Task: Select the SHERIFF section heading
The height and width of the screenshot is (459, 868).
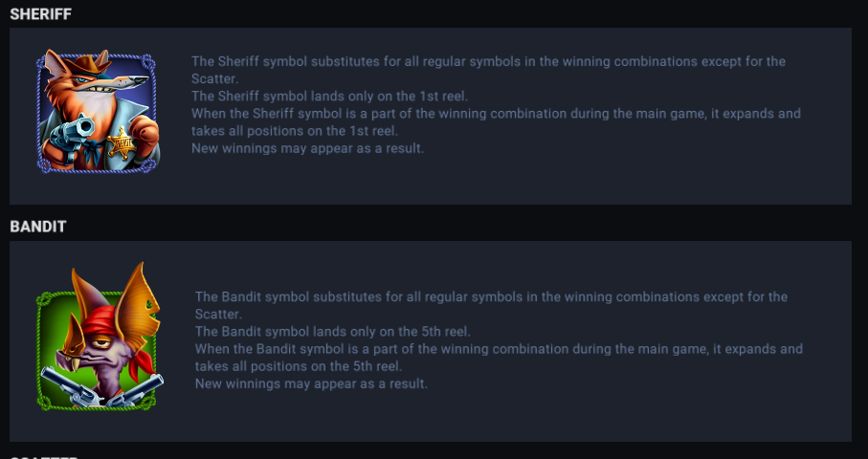Action: tap(40, 13)
